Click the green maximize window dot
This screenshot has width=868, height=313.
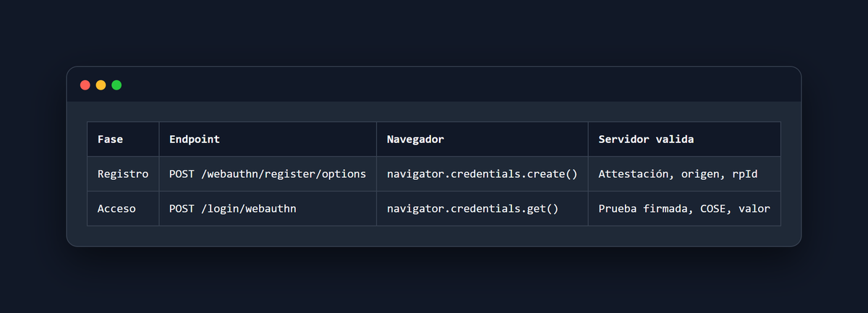click(116, 85)
